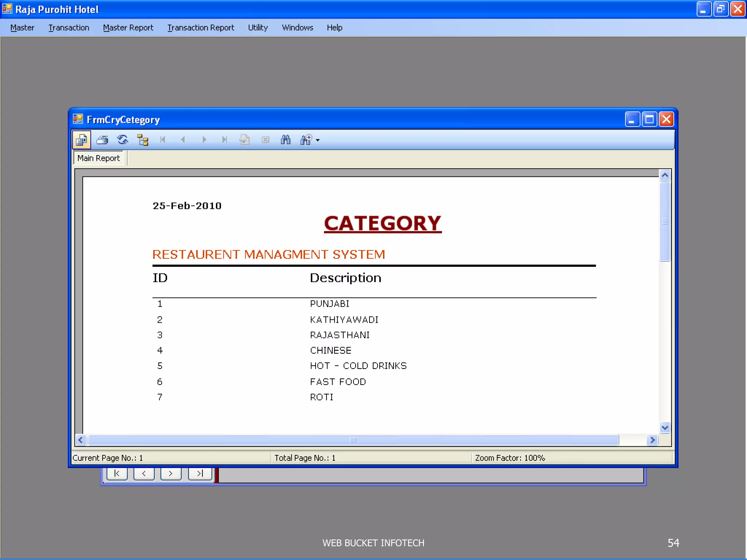Click the vertical scrollbar thumb
Screen dimensions: 747x560
point(665,221)
